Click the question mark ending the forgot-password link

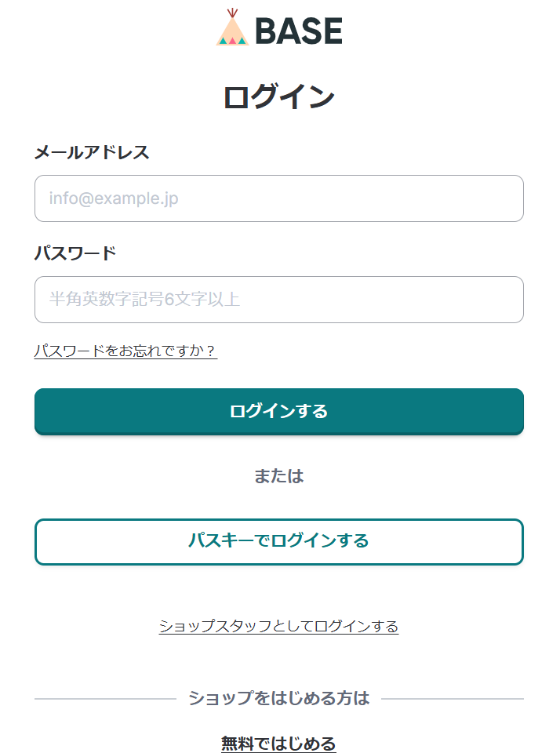coord(211,351)
